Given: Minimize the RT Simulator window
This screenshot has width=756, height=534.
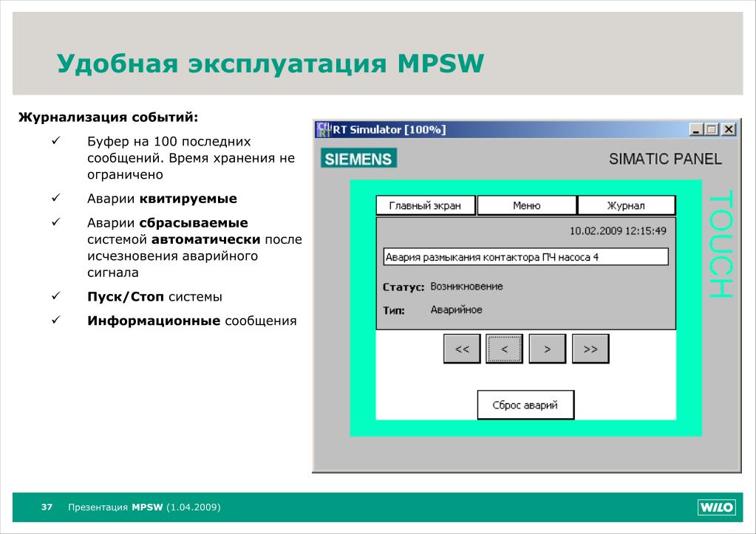Looking at the screenshot, I should (696, 130).
